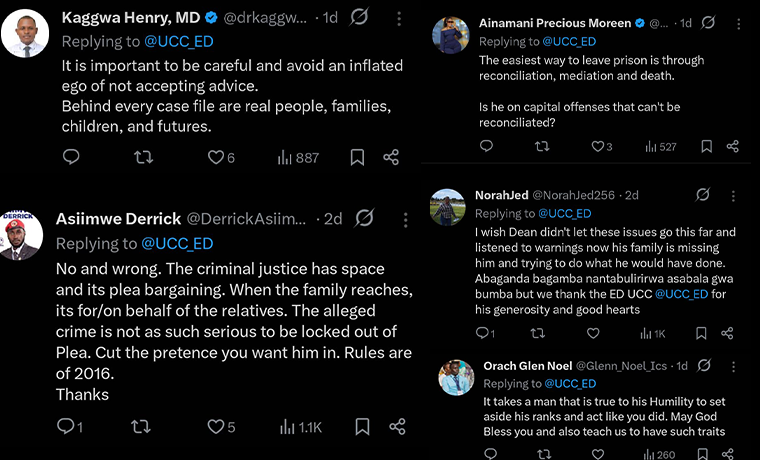The width and height of the screenshot is (760, 460).
Task: Bookmark Orach Glen Noel's tweet
Action: [x=706, y=454]
